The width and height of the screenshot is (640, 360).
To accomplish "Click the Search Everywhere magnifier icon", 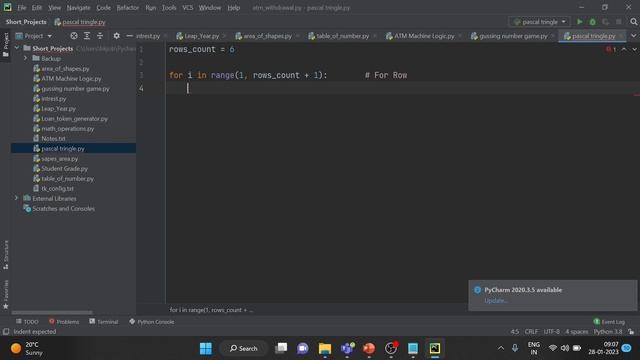I will (x=633, y=22).
